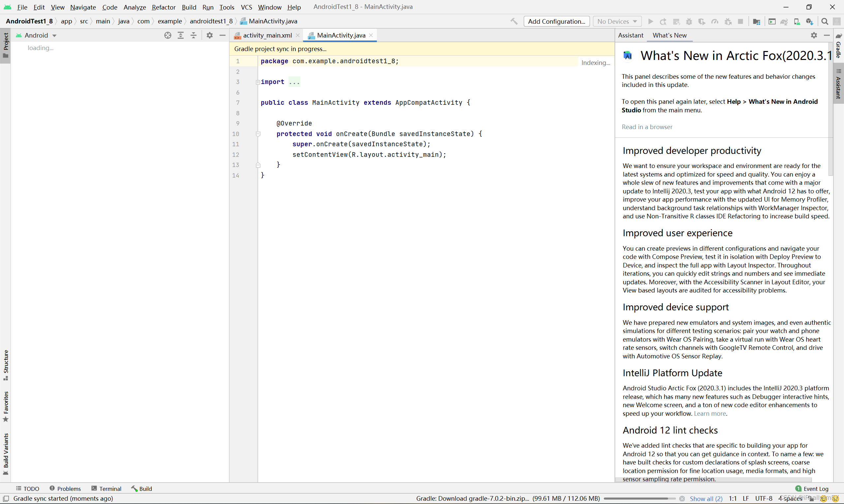Click Sync Project with Gradle Files icon
This screenshot has height=504, width=844.
[784, 21]
